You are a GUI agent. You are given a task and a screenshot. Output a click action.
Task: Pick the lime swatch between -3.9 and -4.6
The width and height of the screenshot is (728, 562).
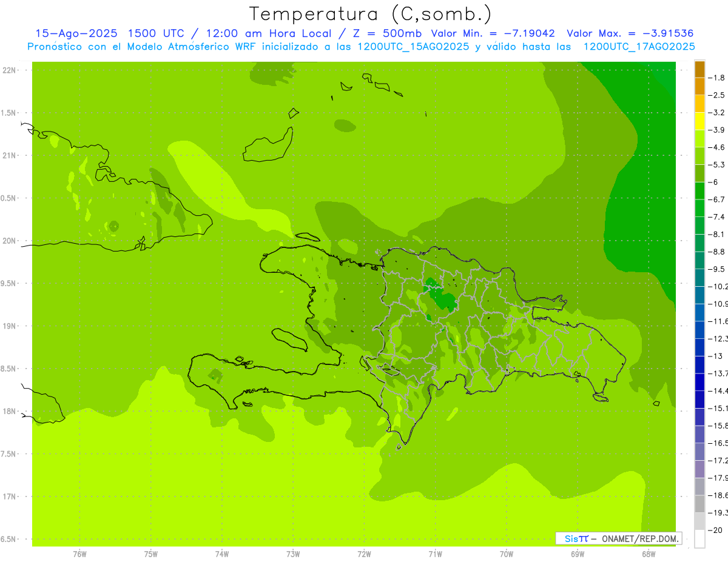coord(699,139)
